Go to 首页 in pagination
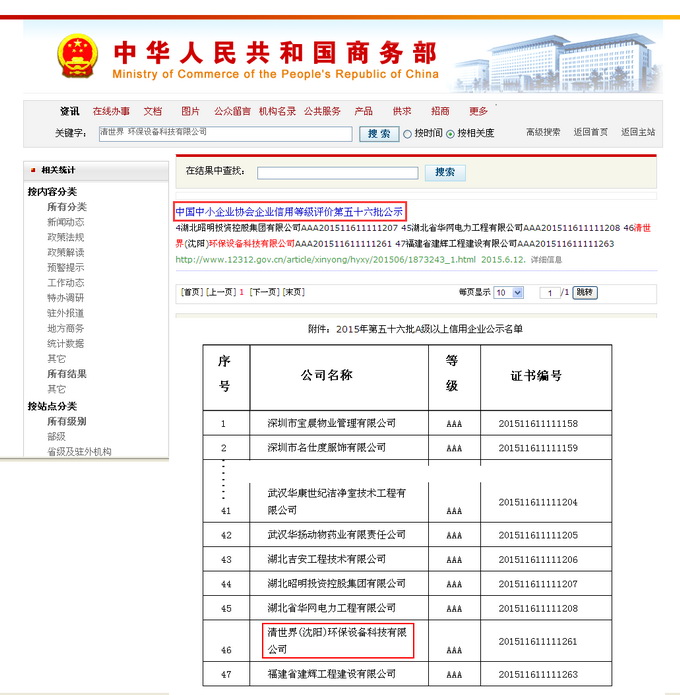Viewport: 680px width, 695px height. click(192, 292)
